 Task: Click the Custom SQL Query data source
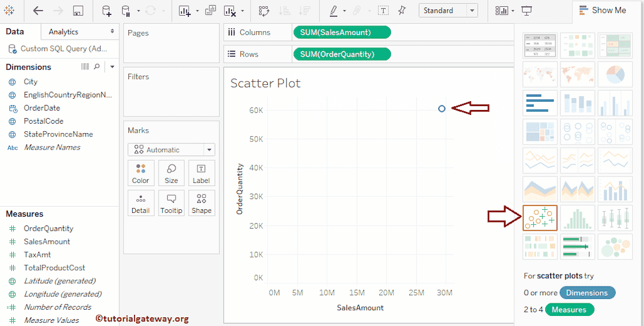pos(58,48)
